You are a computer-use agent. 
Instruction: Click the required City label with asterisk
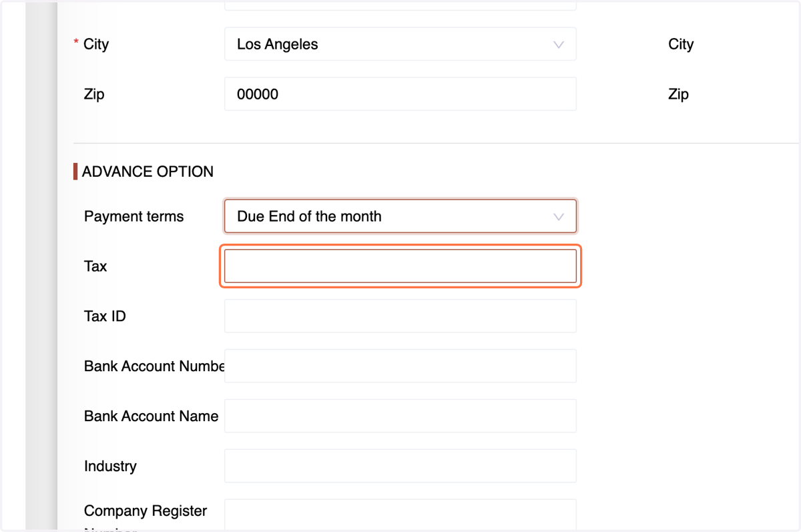(x=91, y=44)
